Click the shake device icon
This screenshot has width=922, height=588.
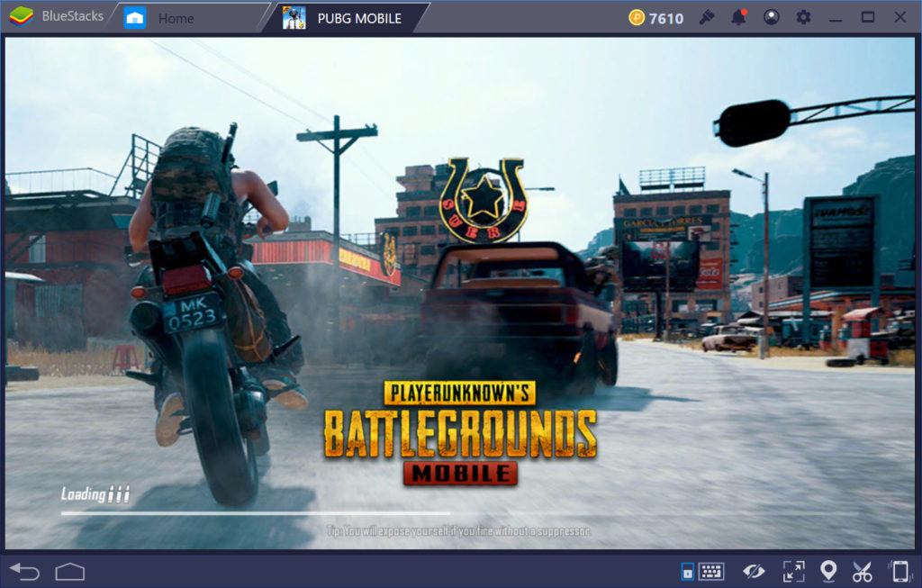(x=900, y=571)
